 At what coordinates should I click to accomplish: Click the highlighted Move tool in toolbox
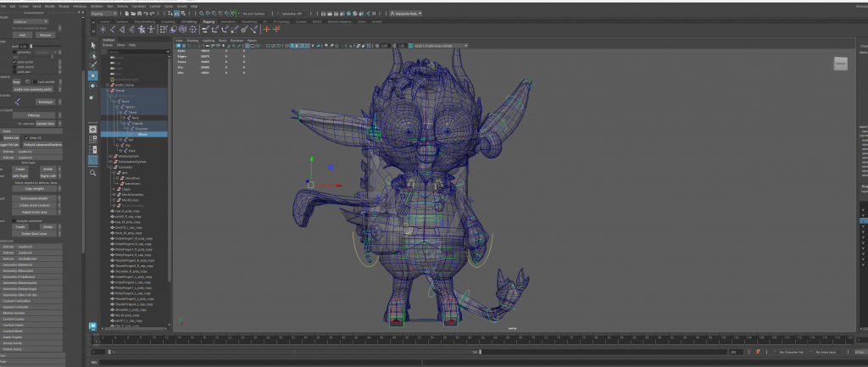coord(93,75)
